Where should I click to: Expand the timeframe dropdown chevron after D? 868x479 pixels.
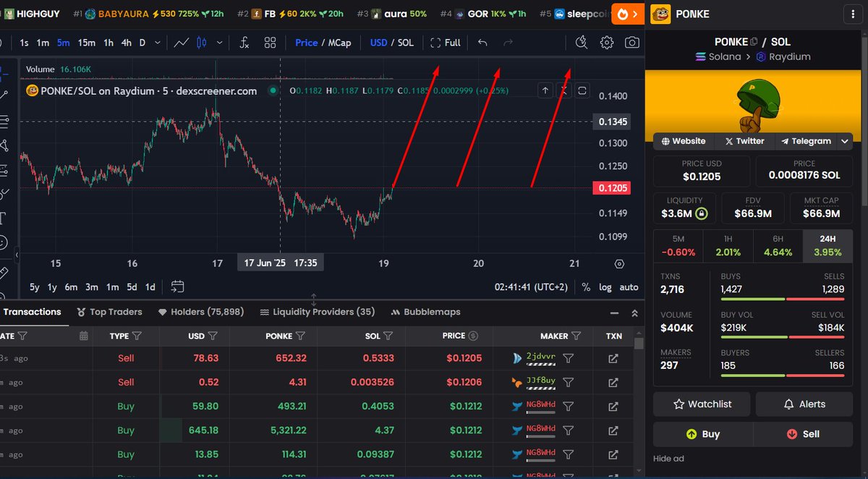(158, 43)
